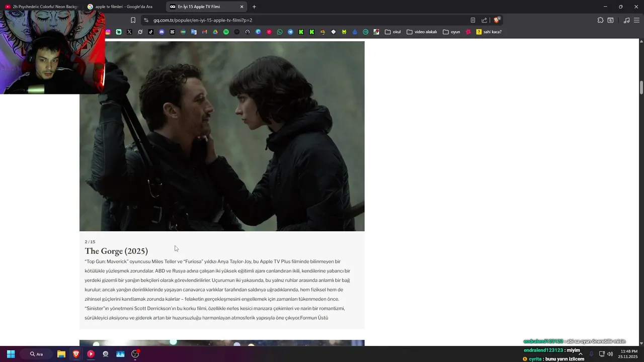View site information icon left of URL
The height and width of the screenshot is (362, 644).
[x=146, y=20]
